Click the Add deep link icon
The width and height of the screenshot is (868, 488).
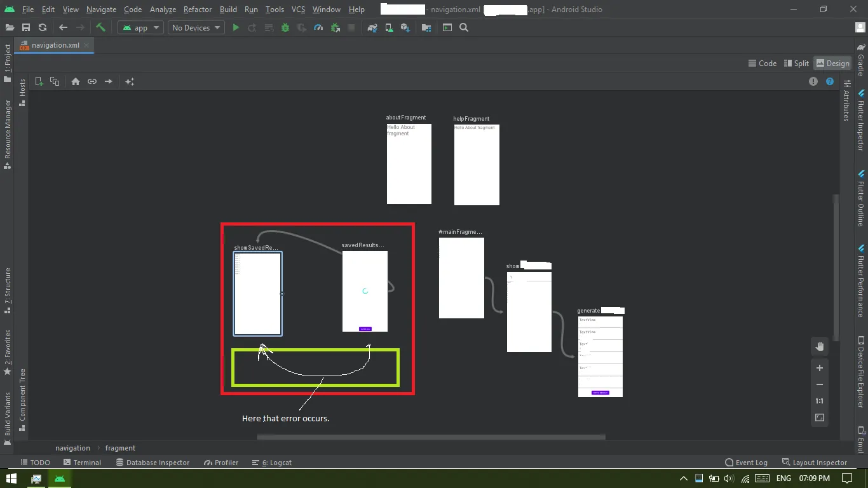[x=92, y=81]
